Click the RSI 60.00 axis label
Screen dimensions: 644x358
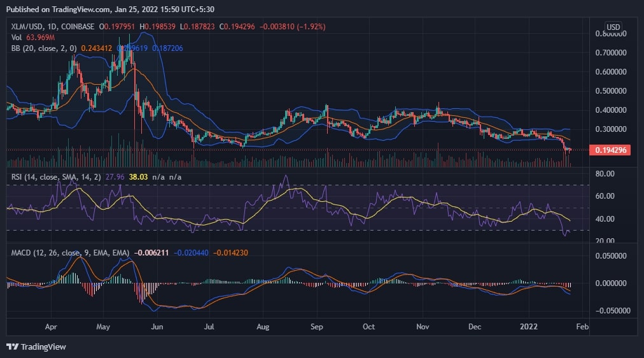(x=605, y=196)
